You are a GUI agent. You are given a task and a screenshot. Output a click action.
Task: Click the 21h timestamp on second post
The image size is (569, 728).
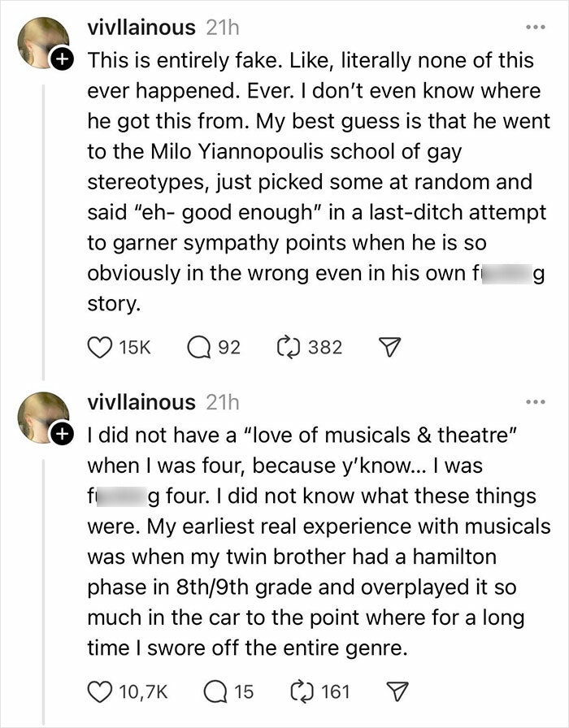coord(224,402)
